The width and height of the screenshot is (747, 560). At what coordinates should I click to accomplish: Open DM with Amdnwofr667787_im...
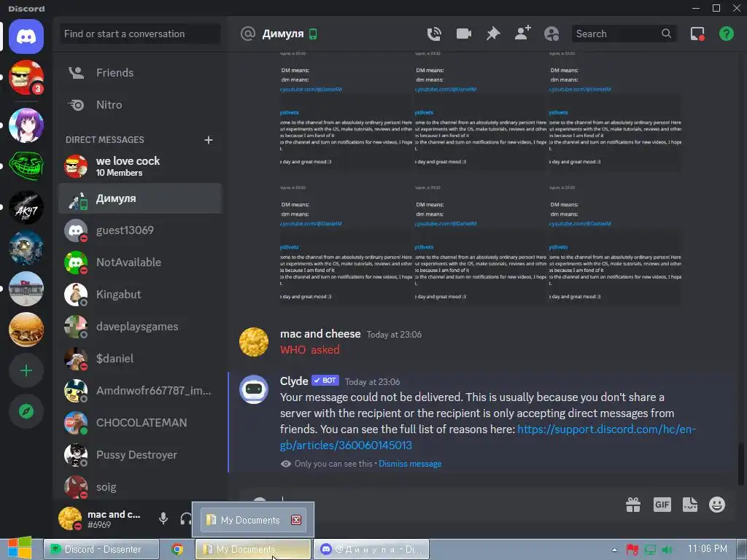pyautogui.click(x=140, y=391)
